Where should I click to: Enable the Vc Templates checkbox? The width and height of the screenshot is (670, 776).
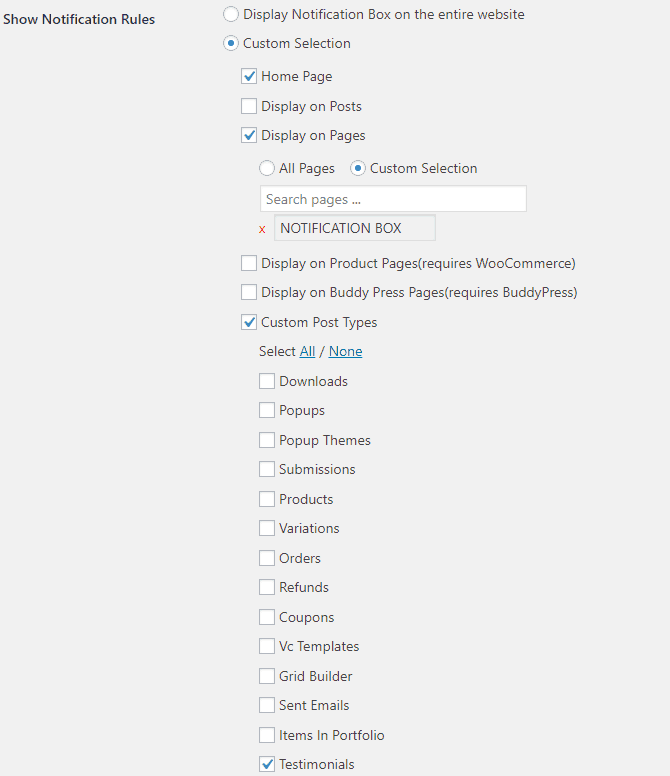coord(267,646)
